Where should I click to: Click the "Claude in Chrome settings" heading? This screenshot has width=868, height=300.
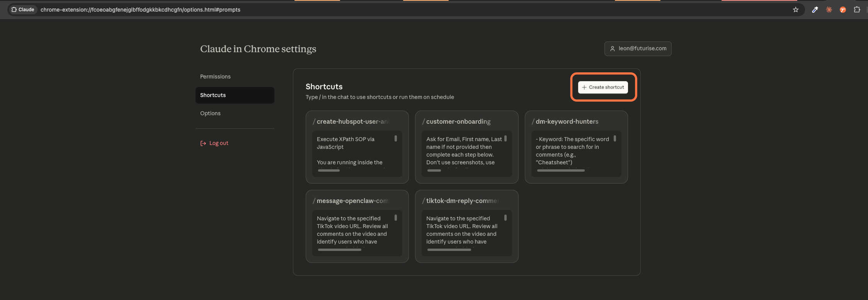(x=258, y=49)
